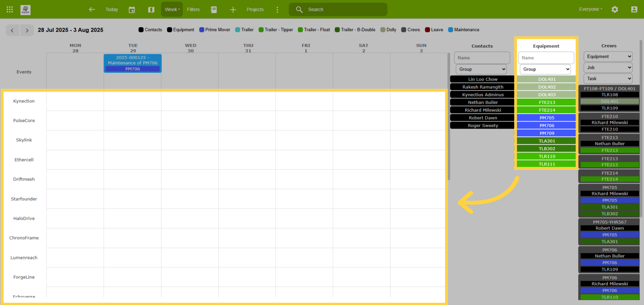Select DOL403 in Equipment list
The height and width of the screenshot is (305, 644).
[x=547, y=95]
